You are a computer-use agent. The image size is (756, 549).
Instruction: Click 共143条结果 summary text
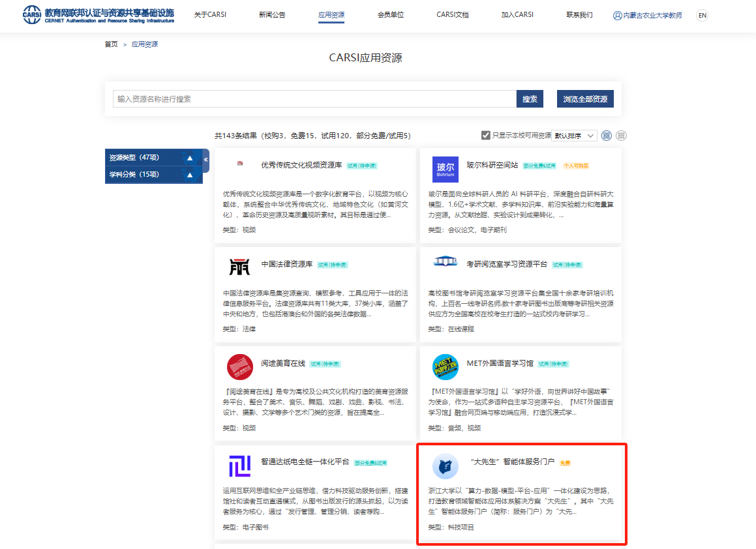click(x=312, y=136)
